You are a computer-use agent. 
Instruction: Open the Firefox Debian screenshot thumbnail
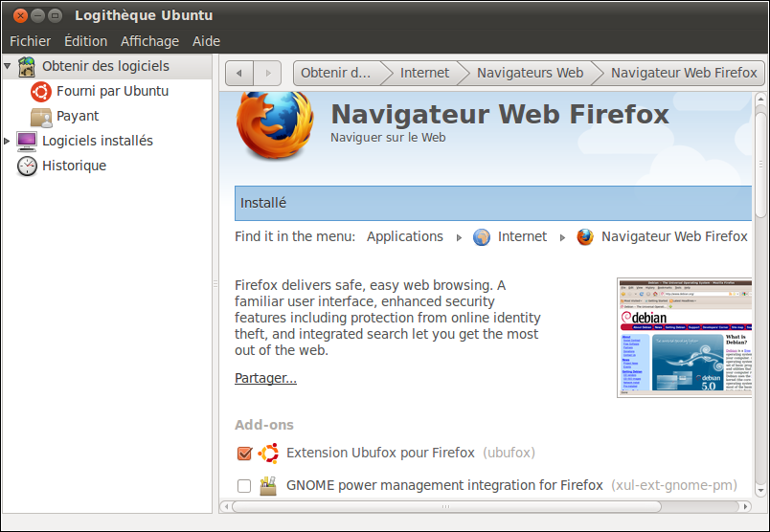point(685,338)
